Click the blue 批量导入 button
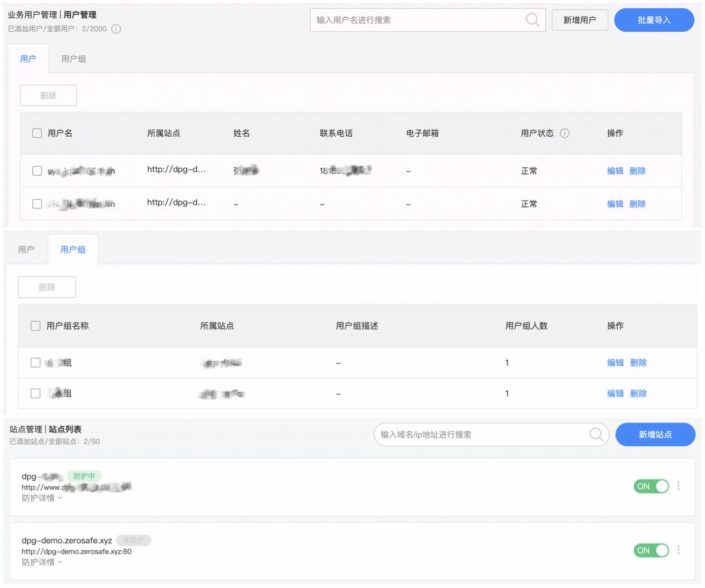Screen dimensions: 705x588 (x=654, y=20)
